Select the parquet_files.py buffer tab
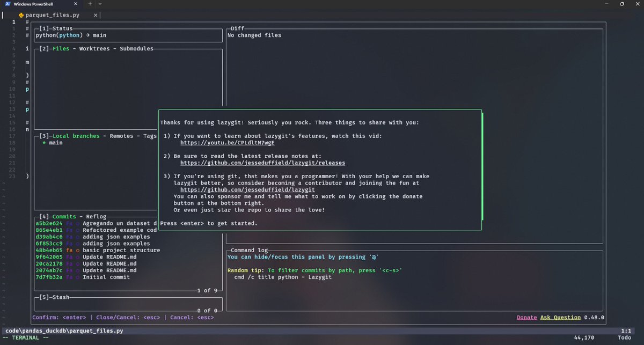Viewport: 644px width, 345px height. tap(53, 16)
